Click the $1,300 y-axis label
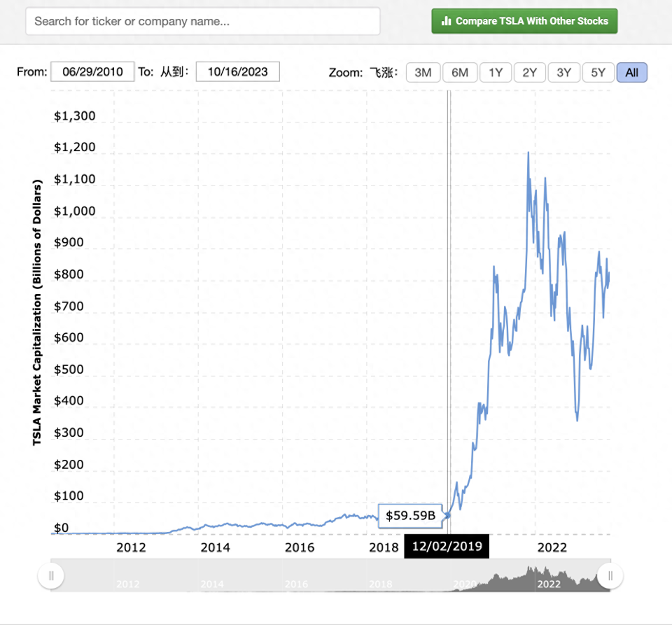This screenshot has height=625, width=672. [75, 116]
